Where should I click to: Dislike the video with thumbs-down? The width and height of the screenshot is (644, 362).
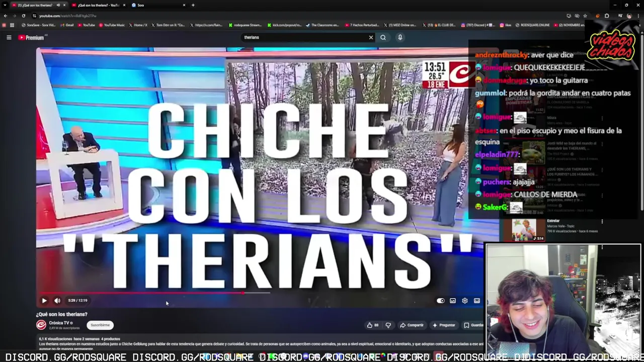[x=388, y=325]
